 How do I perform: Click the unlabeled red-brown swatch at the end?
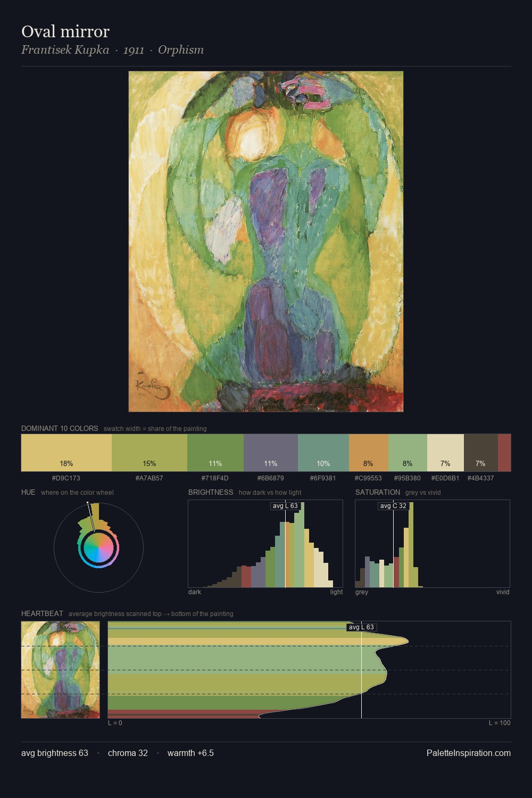(x=504, y=453)
